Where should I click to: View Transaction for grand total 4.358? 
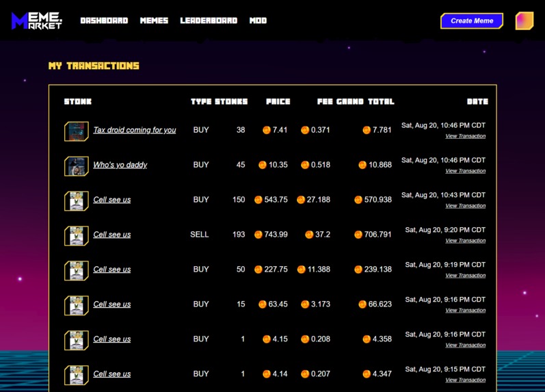pos(466,345)
